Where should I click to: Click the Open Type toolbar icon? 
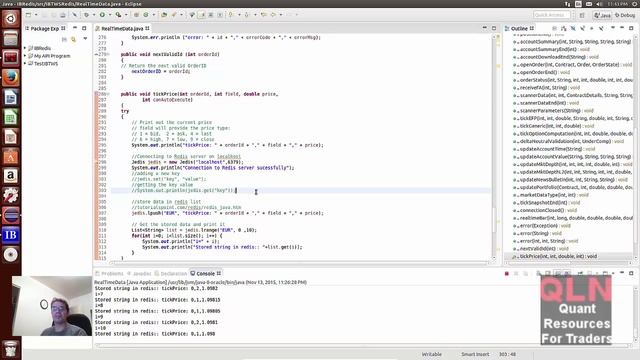(164, 15)
